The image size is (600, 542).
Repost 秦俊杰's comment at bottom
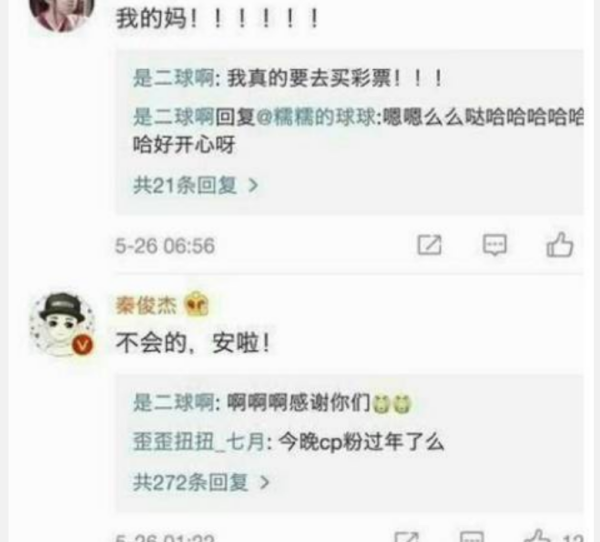click(406, 537)
